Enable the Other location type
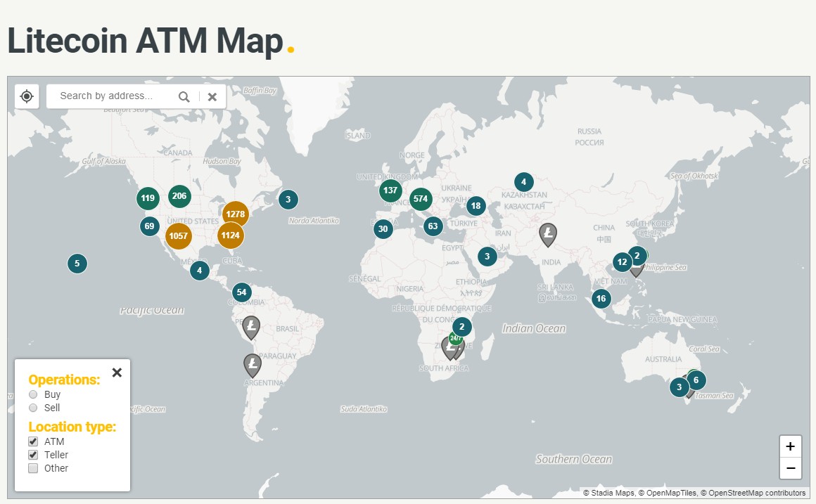Image resolution: width=816 pixels, height=504 pixels. [x=33, y=468]
